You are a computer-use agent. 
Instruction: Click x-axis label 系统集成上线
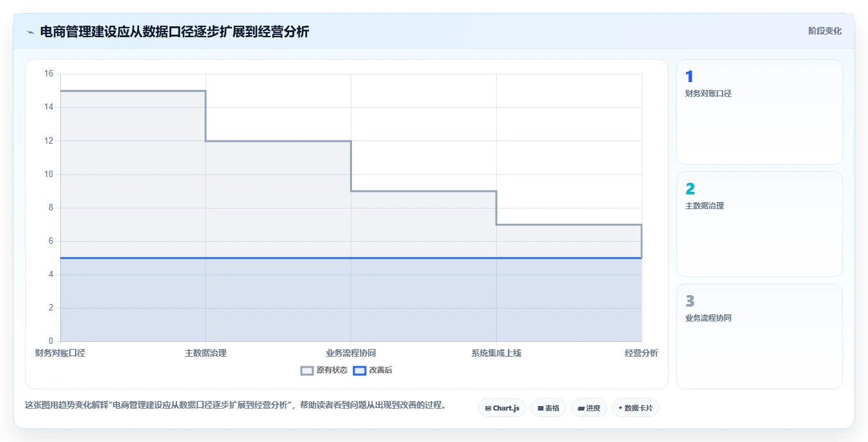click(x=496, y=353)
